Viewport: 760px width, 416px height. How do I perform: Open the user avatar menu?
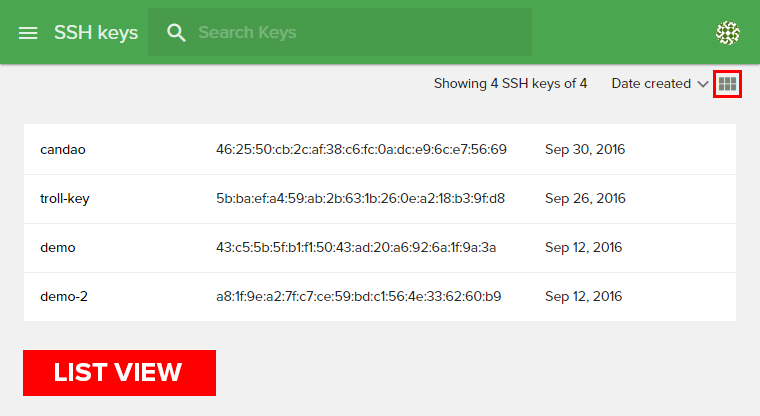tap(728, 33)
